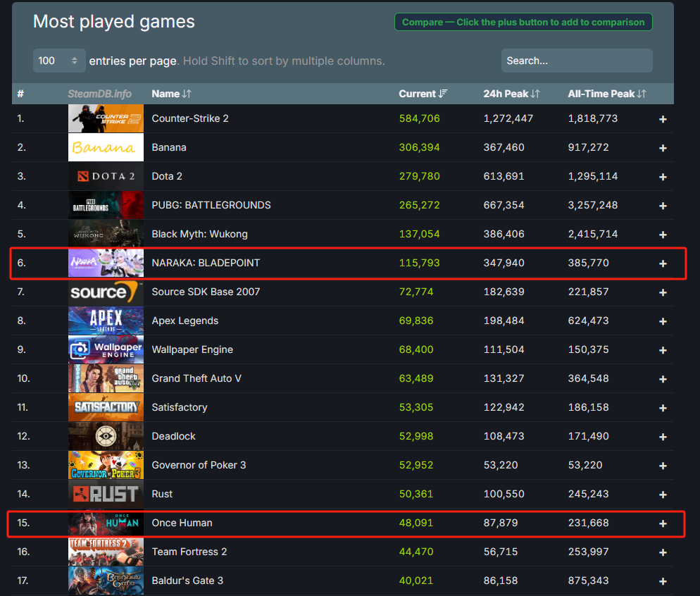Screen dimensions: 700x596
Task: Click plus for Grand Theft Auto V
Action: [663, 379]
